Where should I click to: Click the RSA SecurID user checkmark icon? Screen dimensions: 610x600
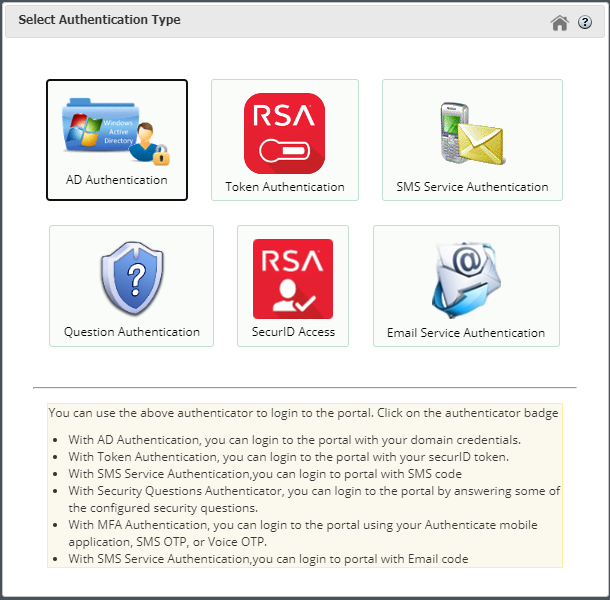point(292,278)
